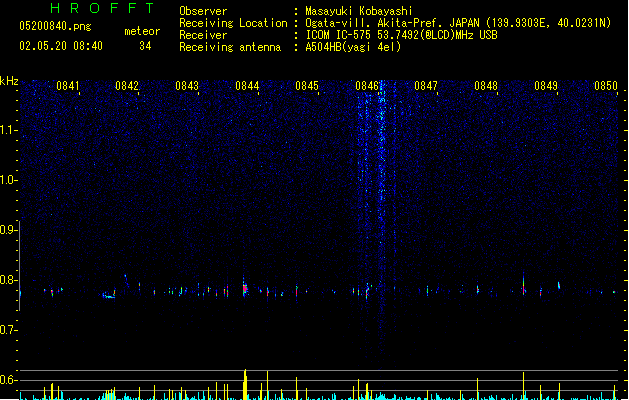Click the 0.7 kHz axis label
Image resolution: width=629 pixels, height=400 pixels.
point(8,330)
